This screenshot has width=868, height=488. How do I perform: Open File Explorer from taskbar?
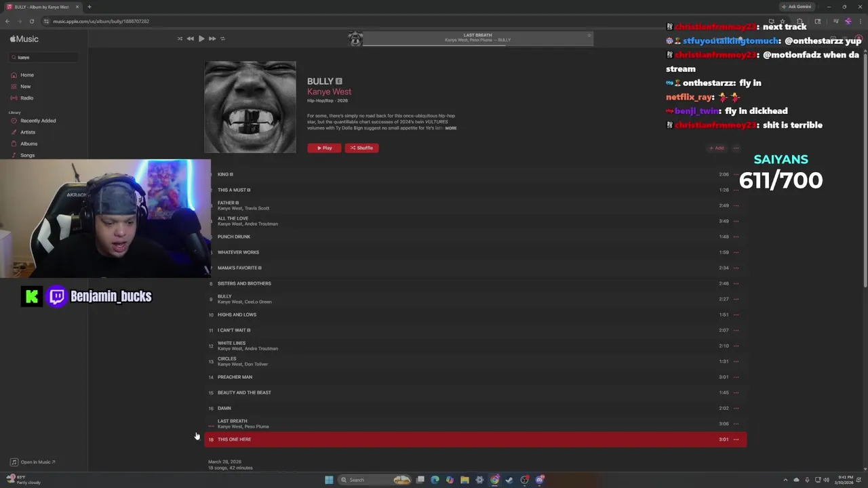[465, 480]
